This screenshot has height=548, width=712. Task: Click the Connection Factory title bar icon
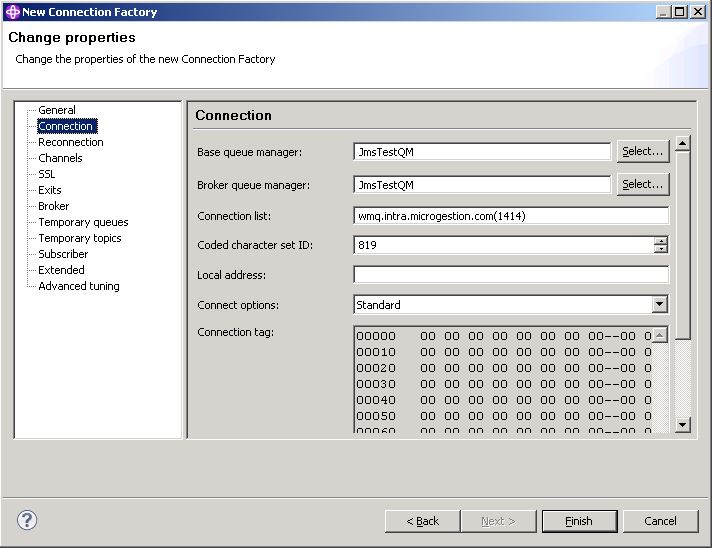pyautogui.click(x=12, y=12)
